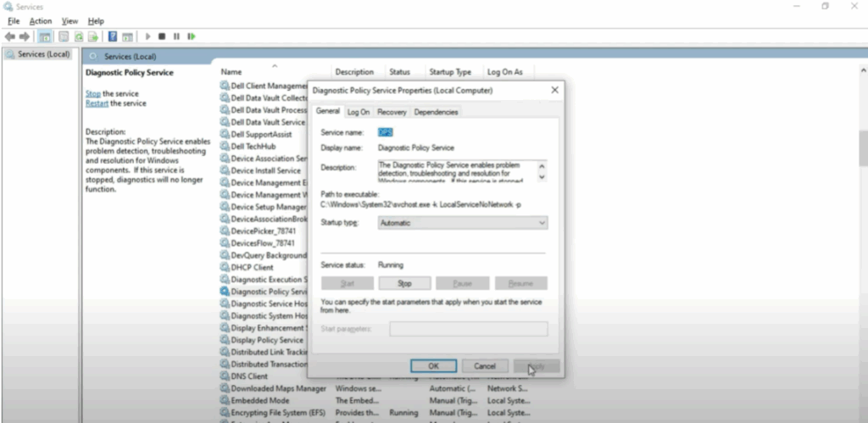Screen dimensions: 868x423
Task: Select the DevicePicker_78741 service row
Action: point(263,231)
